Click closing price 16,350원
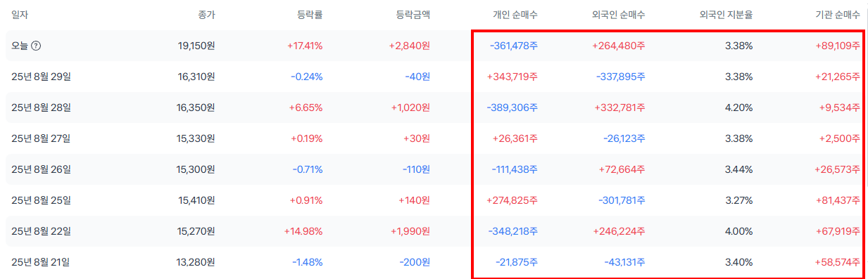The image size is (868, 279). click(x=196, y=108)
